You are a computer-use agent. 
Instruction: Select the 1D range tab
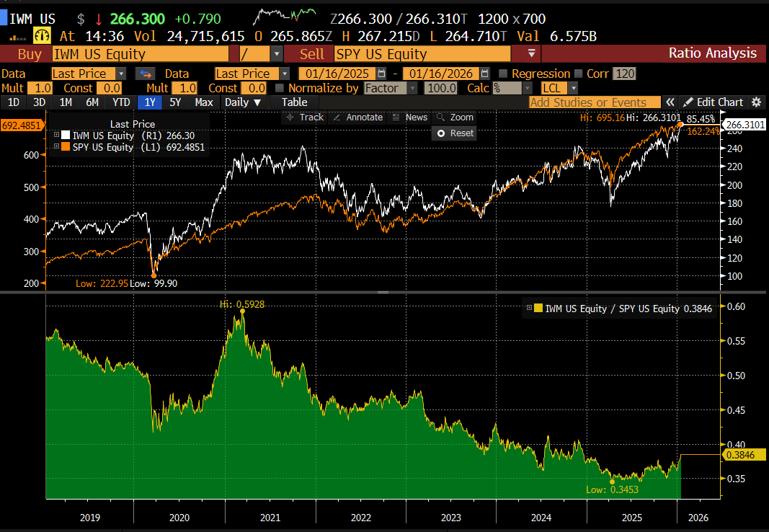(x=13, y=102)
